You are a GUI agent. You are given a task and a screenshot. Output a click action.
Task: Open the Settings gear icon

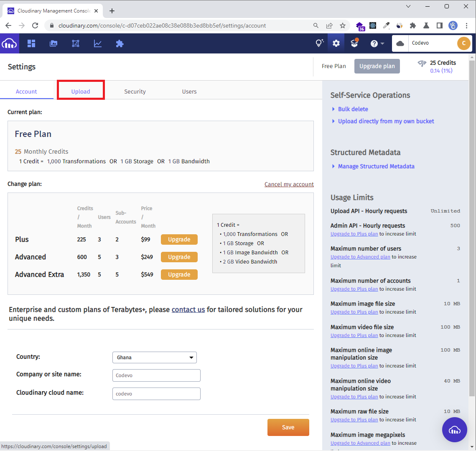point(336,43)
